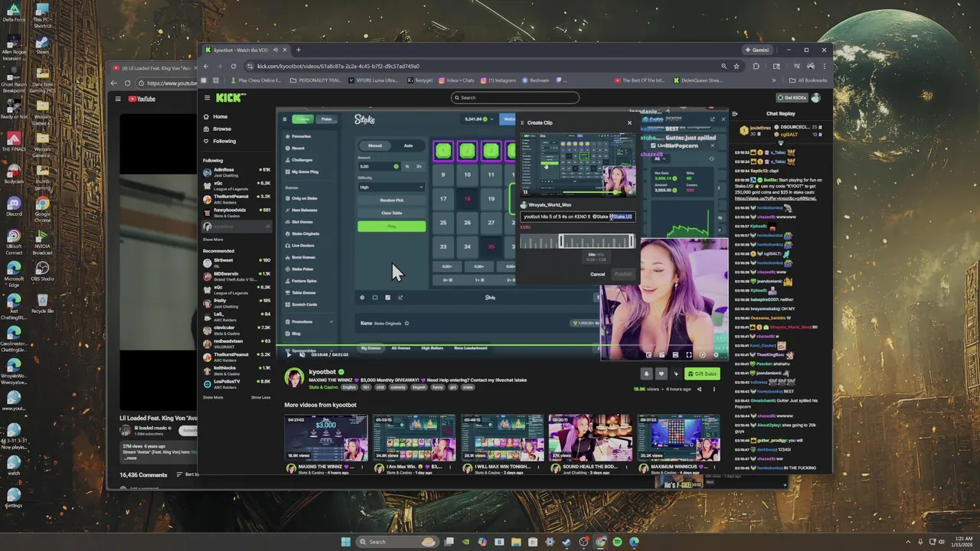Collapse Recommended list with Show Less

click(260, 397)
